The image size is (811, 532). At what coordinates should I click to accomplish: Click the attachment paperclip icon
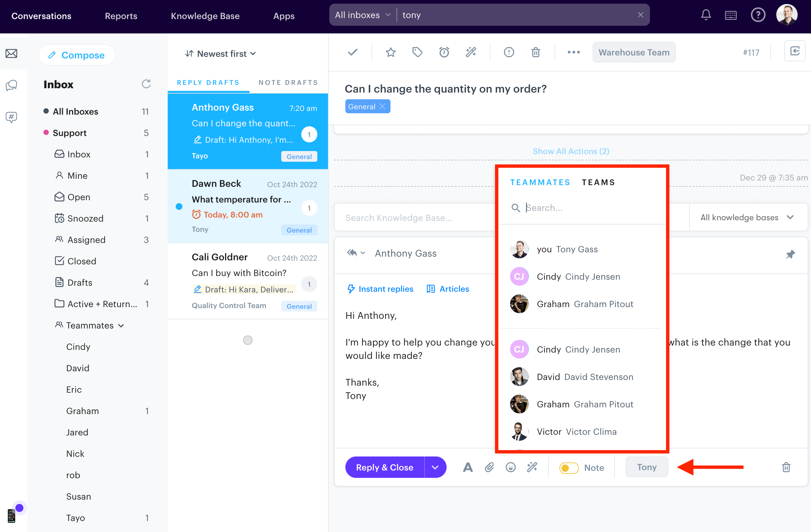click(489, 467)
